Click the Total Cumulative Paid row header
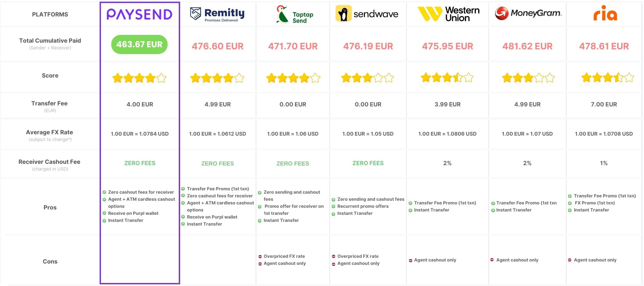Viewport: 644px width, 286px height. [50, 41]
